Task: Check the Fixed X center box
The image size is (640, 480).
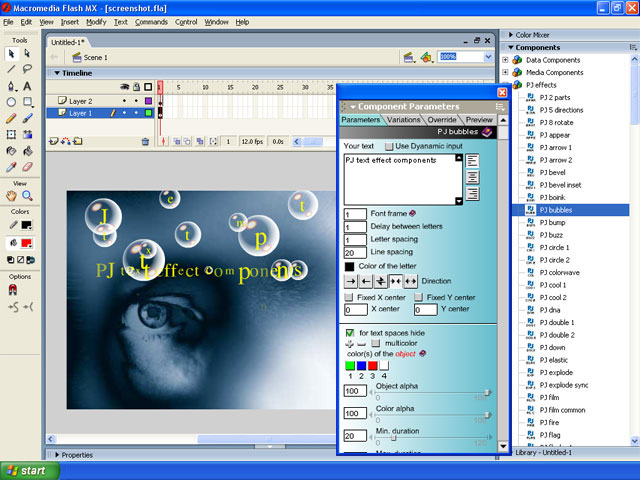Action: click(349, 297)
